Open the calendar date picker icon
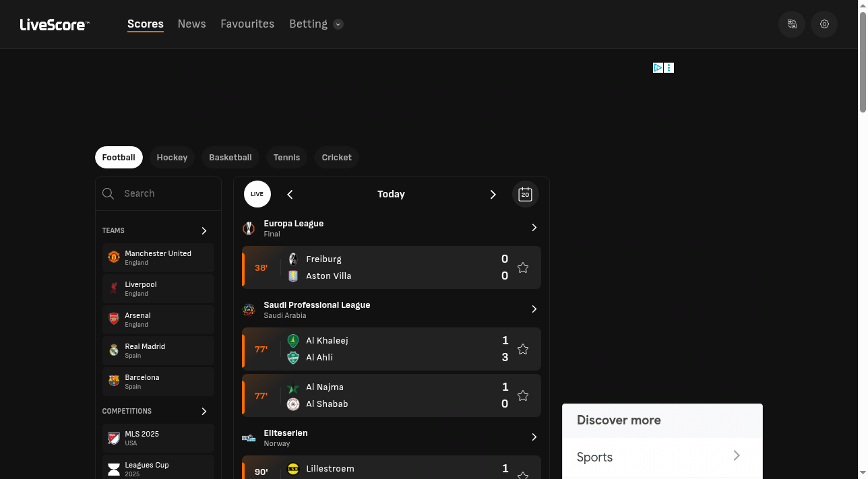Viewport: 868px width, 479px height. 526,194
